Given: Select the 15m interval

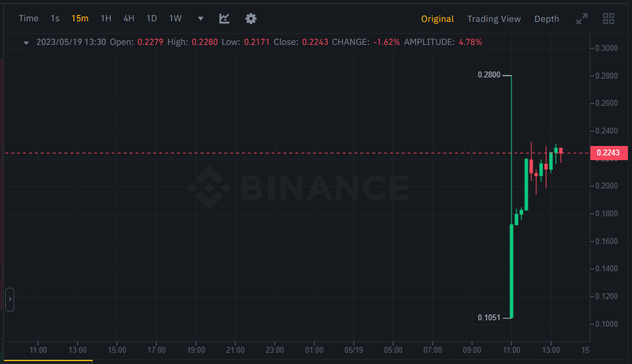Looking at the screenshot, I should click(80, 18).
